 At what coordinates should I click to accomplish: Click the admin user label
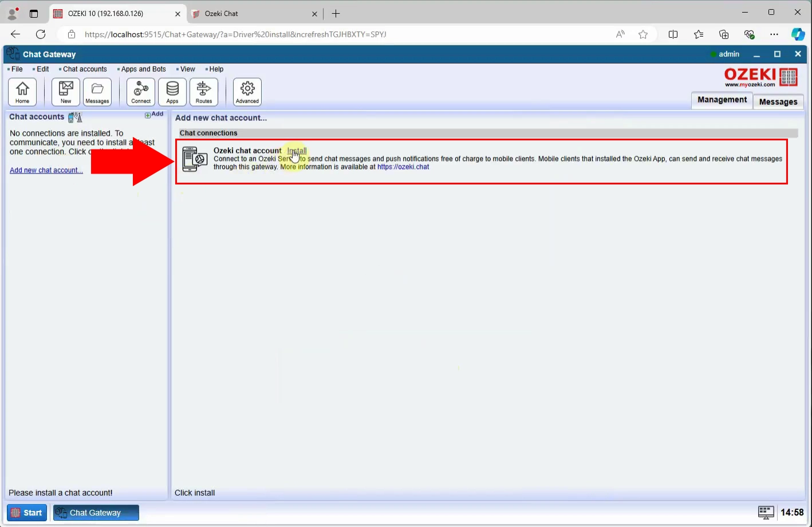[729, 54]
